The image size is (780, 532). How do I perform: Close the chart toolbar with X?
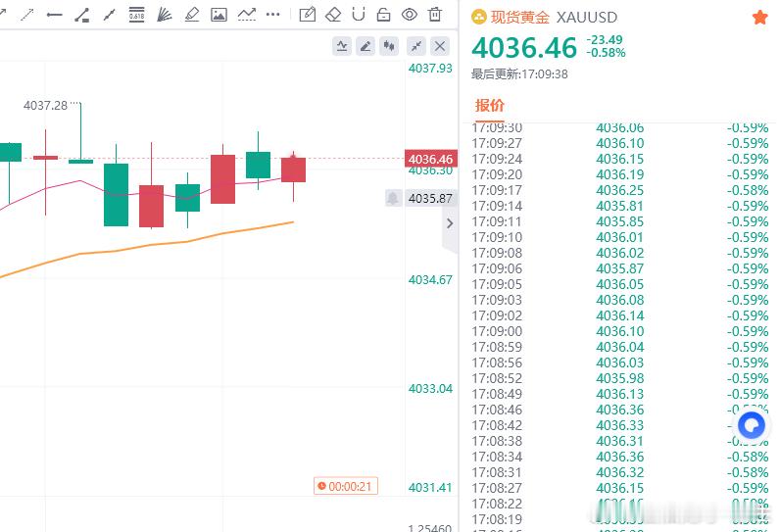coord(440,47)
